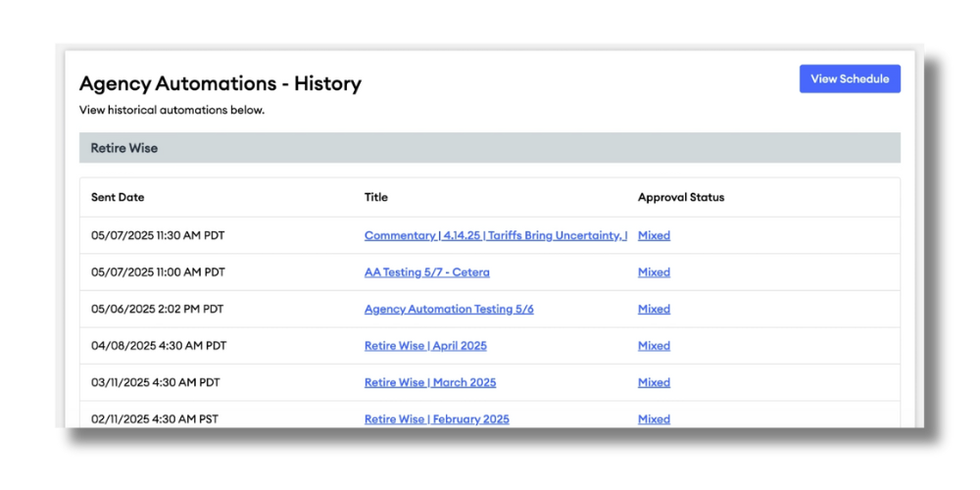Open the Retire Wise March 2025 link

pyautogui.click(x=429, y=382)
